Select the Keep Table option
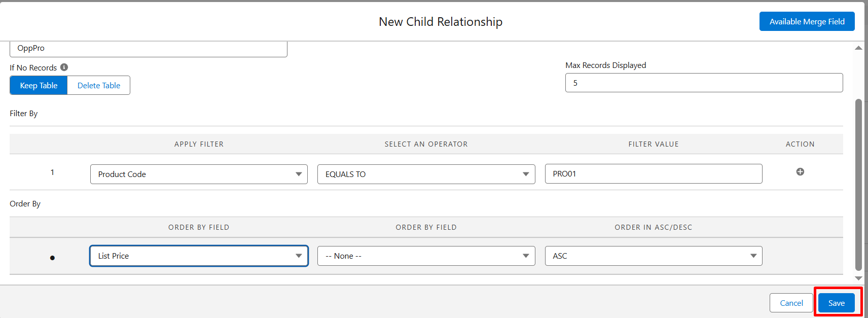The width and height of the screenshot is (868, 318). coord(39,86)
